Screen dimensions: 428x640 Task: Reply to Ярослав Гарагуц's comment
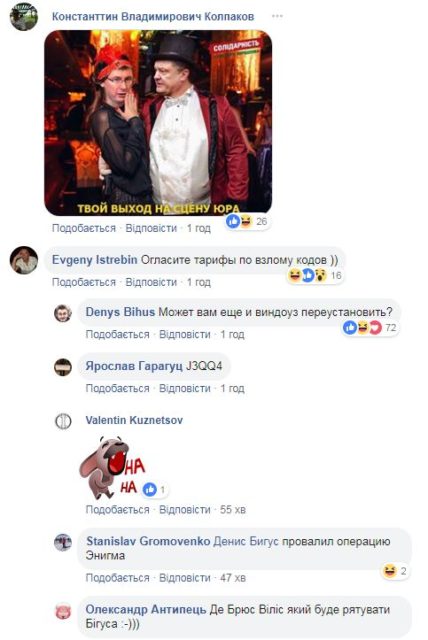[x=185, y=388]
